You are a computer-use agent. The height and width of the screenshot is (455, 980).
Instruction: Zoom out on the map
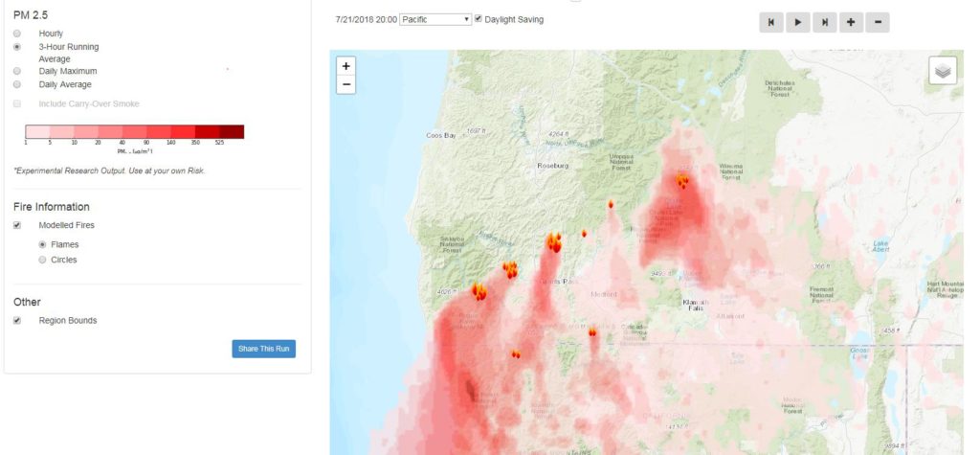click(346, 84)
